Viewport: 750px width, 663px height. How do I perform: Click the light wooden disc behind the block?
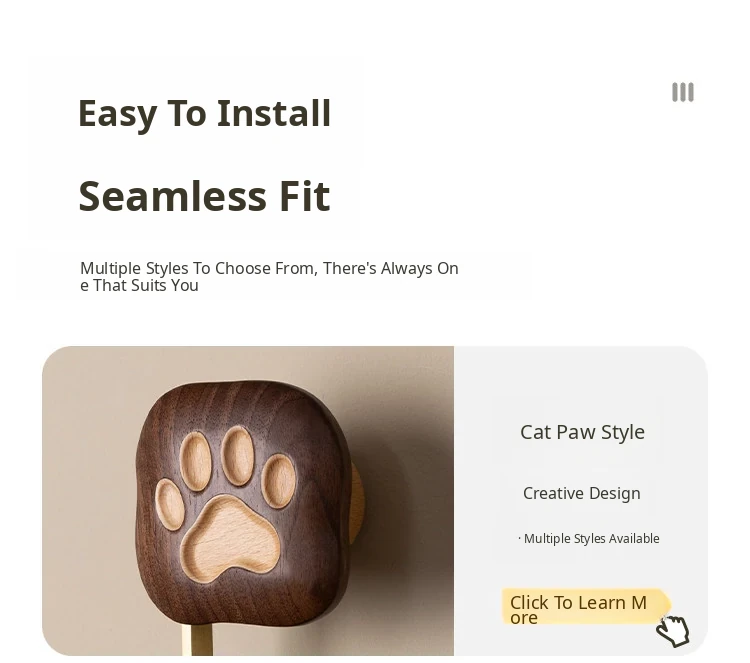click(x=356, y=503)
